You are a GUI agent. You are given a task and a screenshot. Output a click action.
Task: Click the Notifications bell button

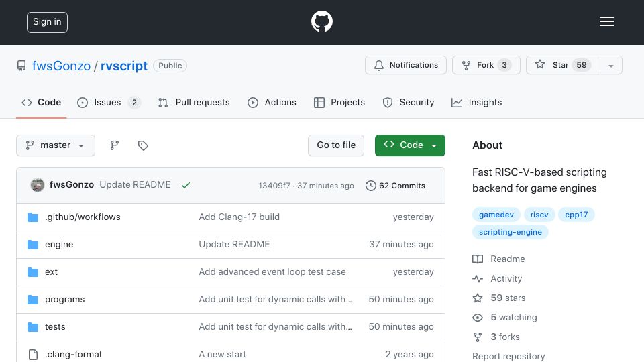coord(406,65)
